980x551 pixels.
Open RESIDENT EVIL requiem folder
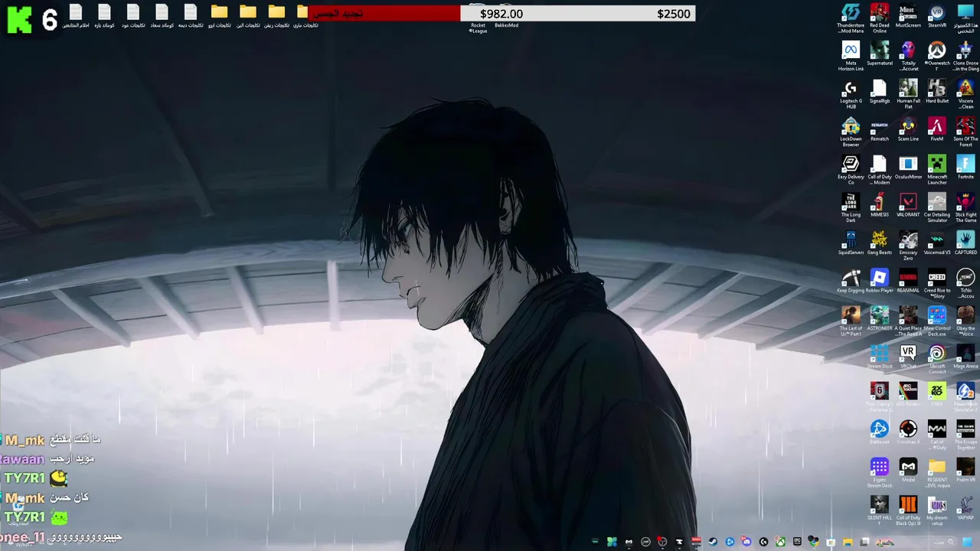point(937,474)
